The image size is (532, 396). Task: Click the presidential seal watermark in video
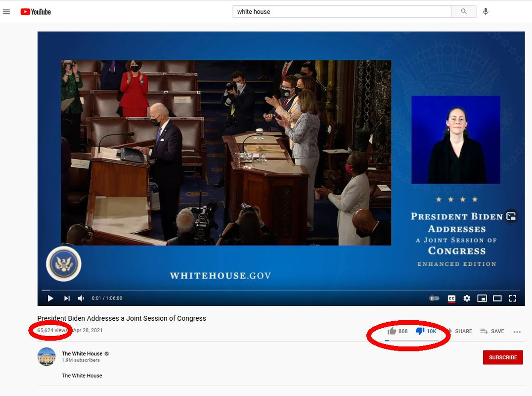click(x=63, y=264)
